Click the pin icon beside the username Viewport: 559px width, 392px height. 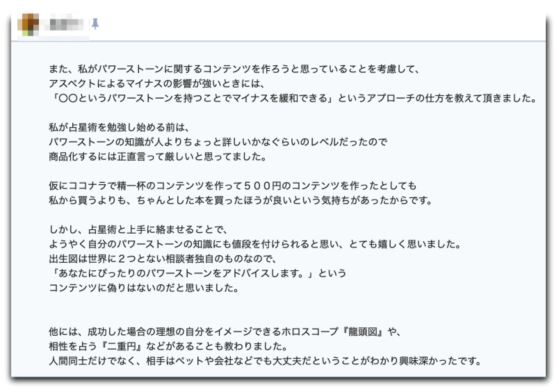click(x=95, y=24)
